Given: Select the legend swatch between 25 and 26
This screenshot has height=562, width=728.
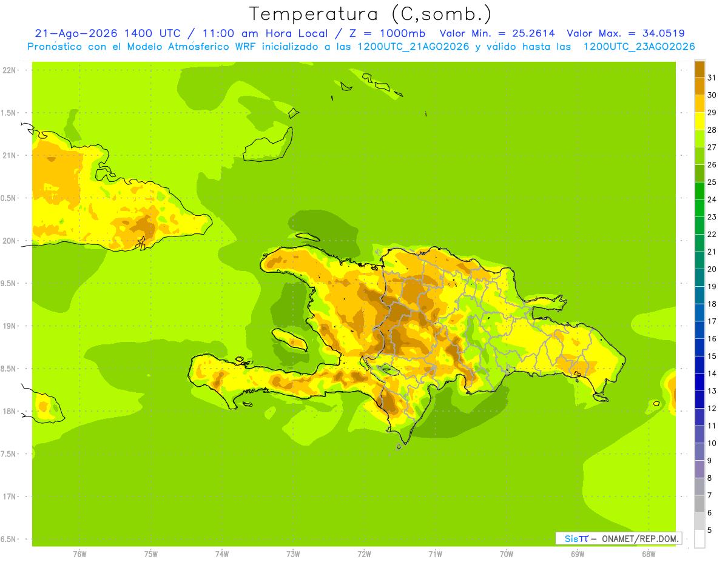Looking at the screenshot, I should coord(699,173).
